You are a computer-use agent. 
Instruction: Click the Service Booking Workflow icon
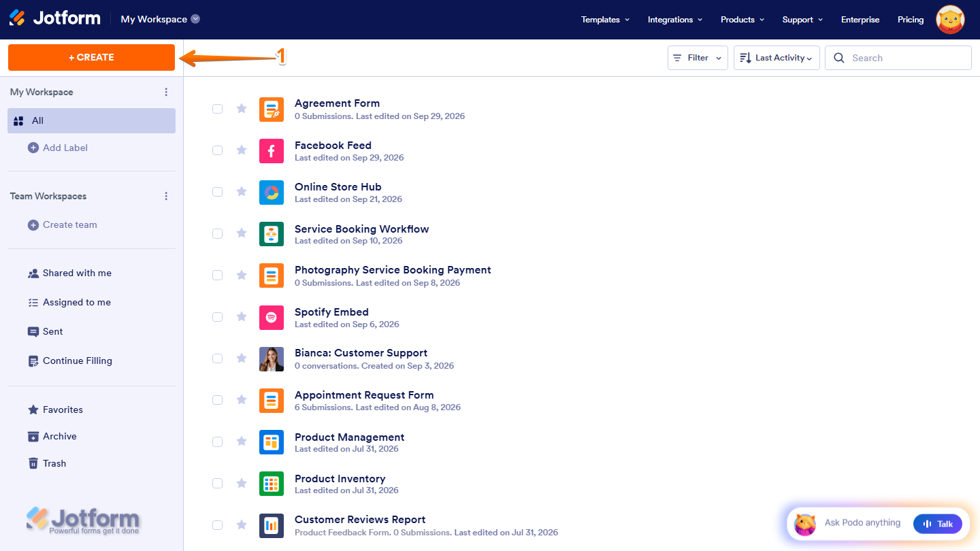pyautogui.click(x=272, y=234)
